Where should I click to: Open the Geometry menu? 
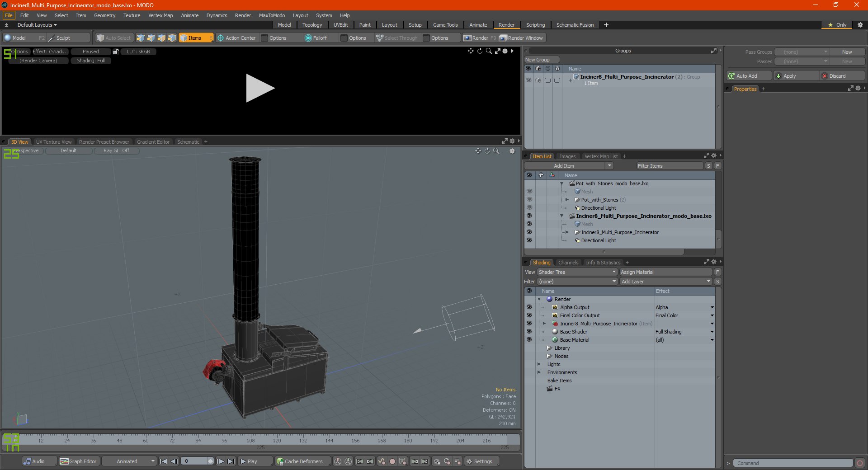(x=104, y=15)
